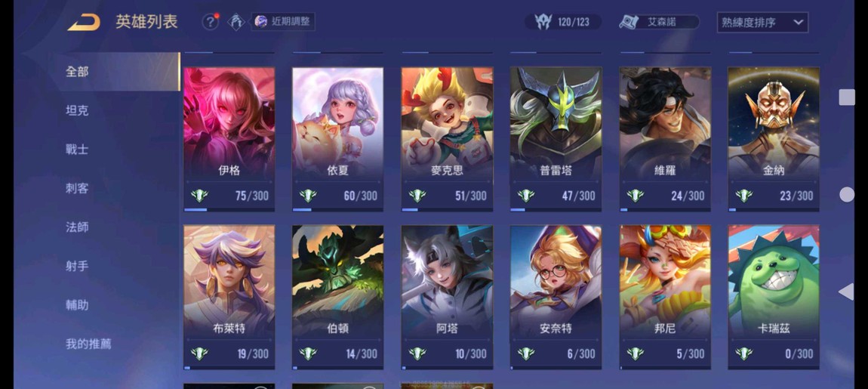Tap the hero count 120/123 badge

pyautogui.click(x=562, y=22)
